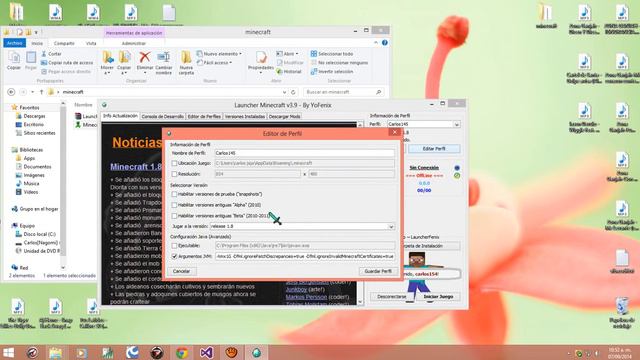Open the Archivo tab in Explorer
The image size is (640, 360).
pos(14,43)
